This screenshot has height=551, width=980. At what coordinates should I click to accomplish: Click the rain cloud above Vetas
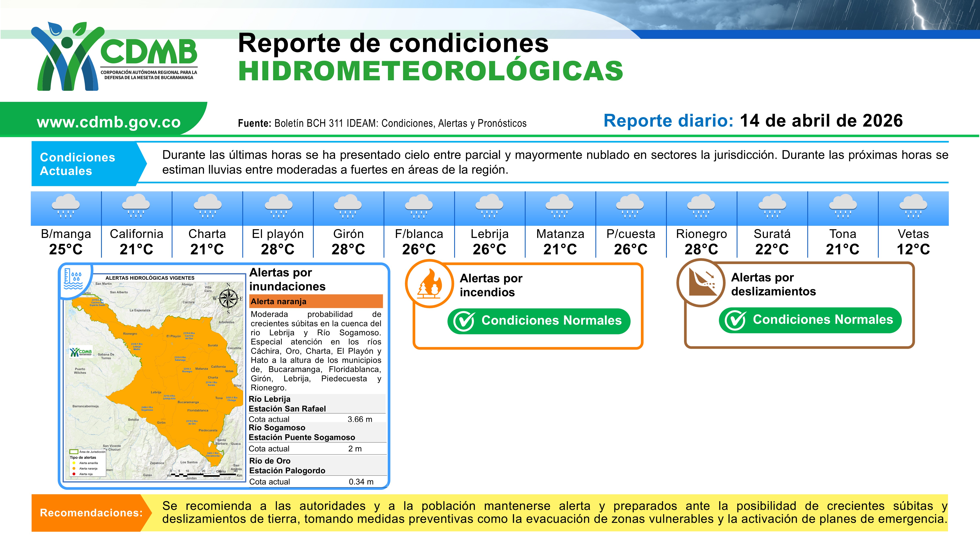[x=913, y=206]
